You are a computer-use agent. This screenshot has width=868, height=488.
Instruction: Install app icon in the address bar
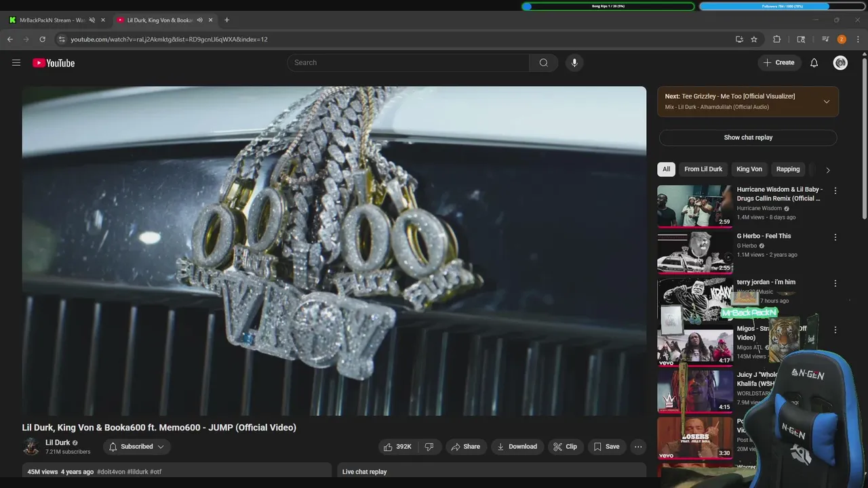[x=739, y=39]
